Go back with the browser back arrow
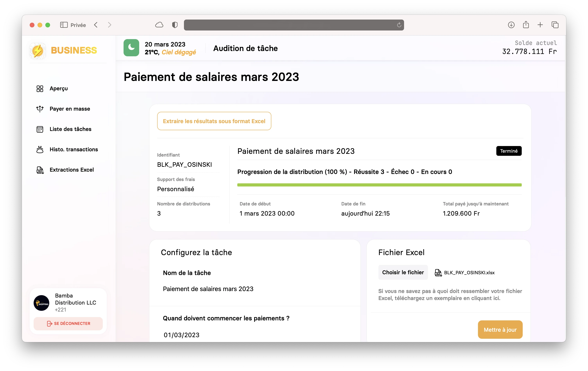The height and width of the screenshot is (371, 588). coord(96,25)
